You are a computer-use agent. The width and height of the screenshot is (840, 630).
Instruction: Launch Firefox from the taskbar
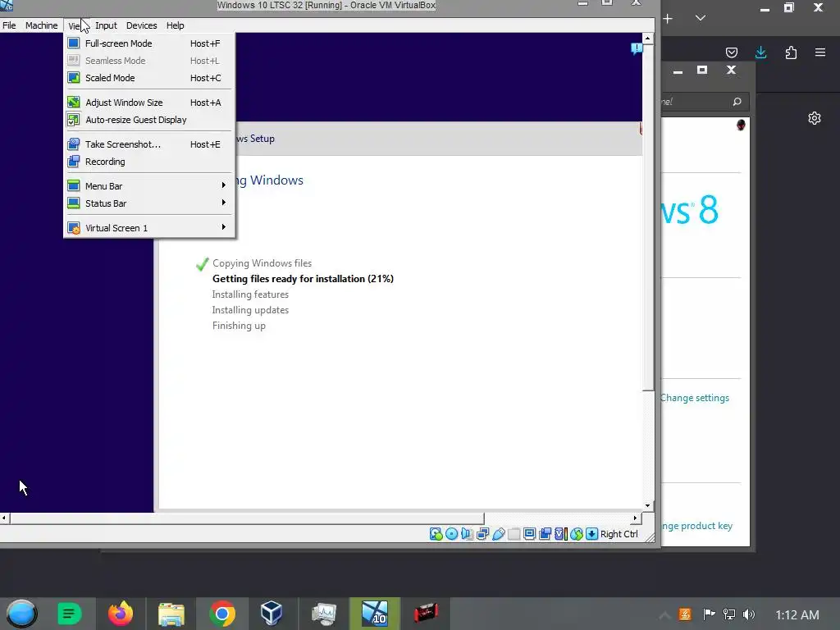click(x=120, y=614)
